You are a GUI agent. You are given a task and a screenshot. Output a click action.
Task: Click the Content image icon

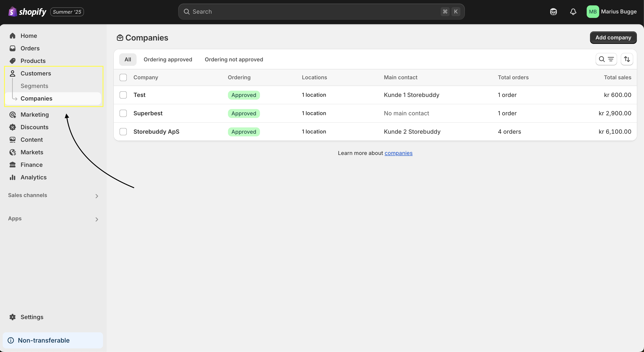(x=13, y=140)
